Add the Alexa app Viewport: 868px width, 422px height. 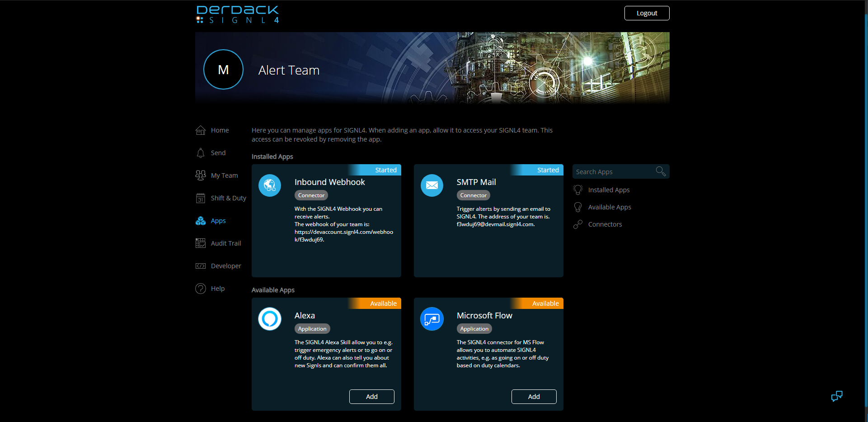point(371,397)
